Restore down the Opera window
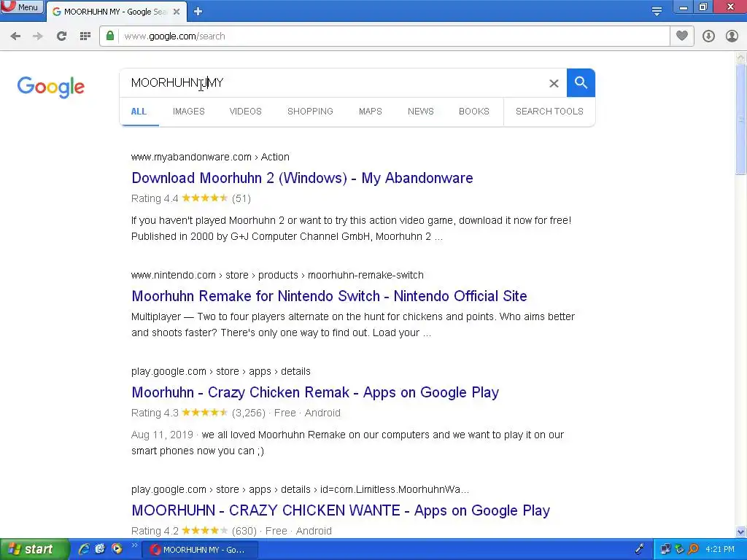 pos(703,7)
